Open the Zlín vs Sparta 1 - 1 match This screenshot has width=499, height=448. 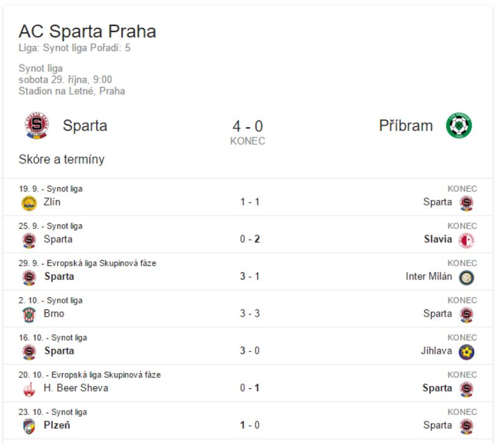(248, 197)
